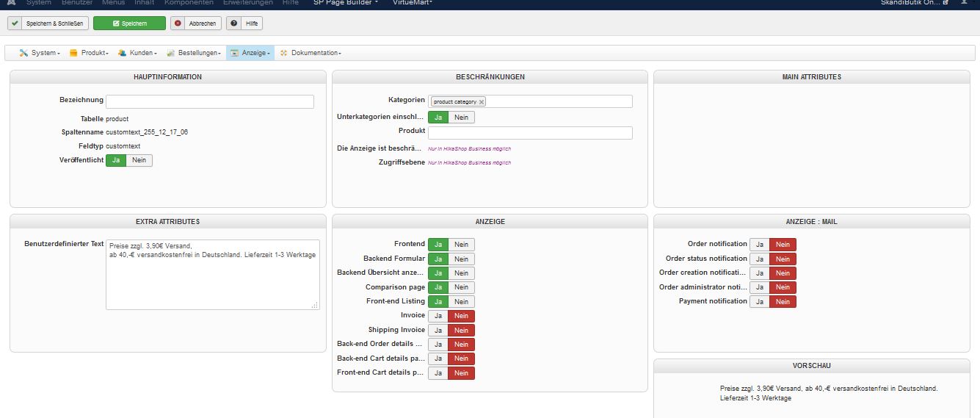Click the green Speichern button

click(x=129, y=24)
